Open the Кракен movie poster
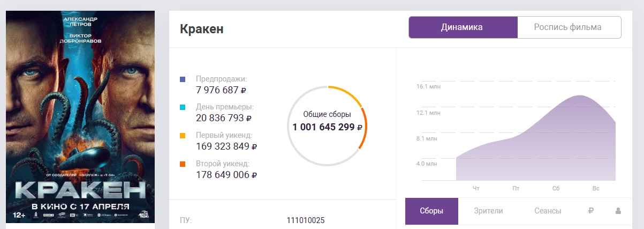The height and width of the screenshot is (229, 644). point(80,117)
